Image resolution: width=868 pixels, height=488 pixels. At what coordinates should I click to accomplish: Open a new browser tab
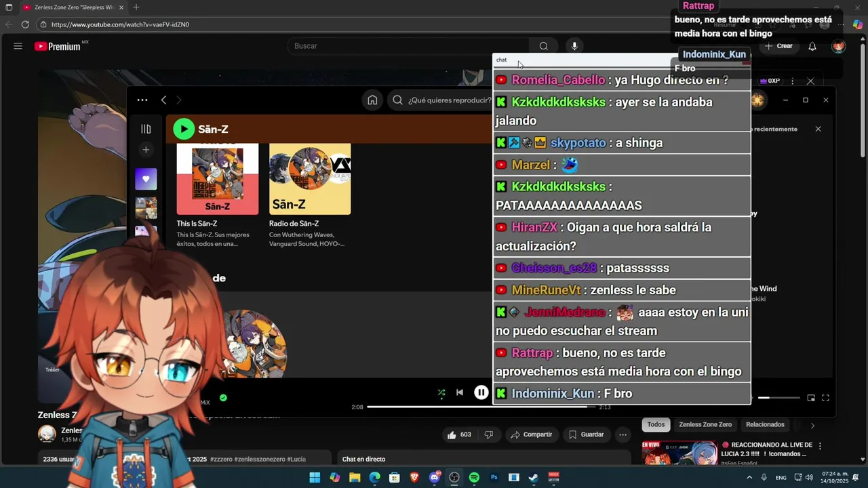(136, 7)
